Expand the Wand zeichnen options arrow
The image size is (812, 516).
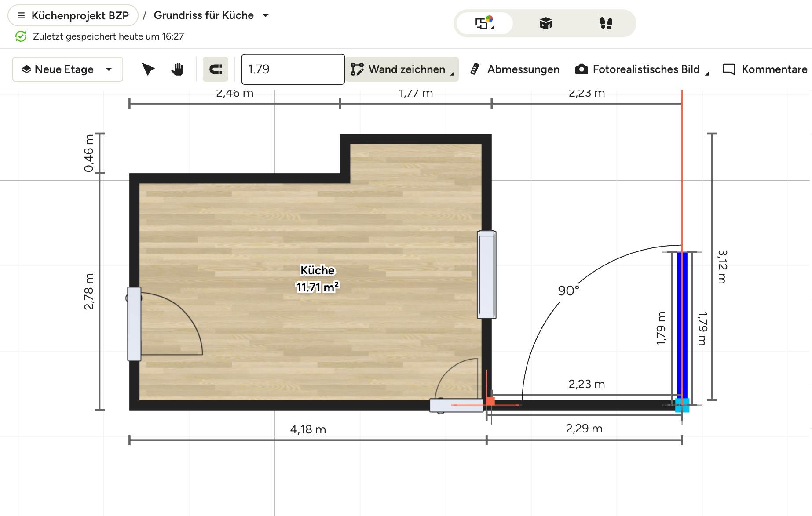point(452,74)
